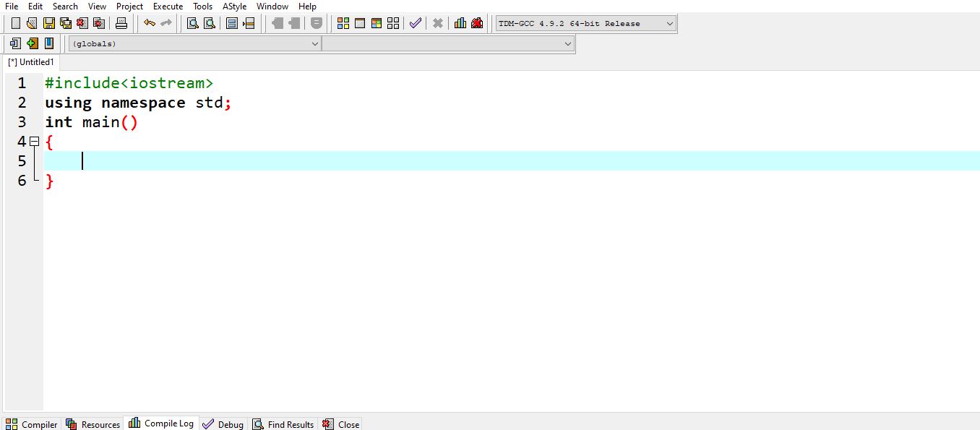Click the greyed Indent toolbar icon

click(x=278, y=23)
